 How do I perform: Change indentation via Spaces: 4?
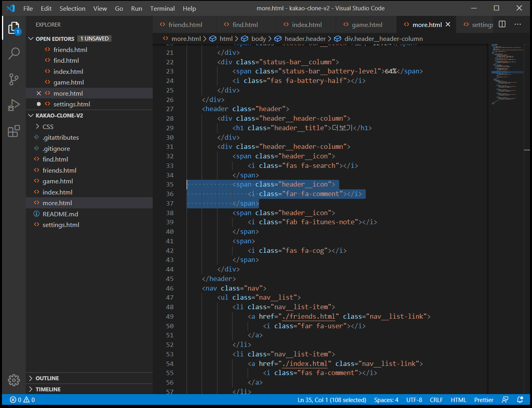[x=386, y=400]
